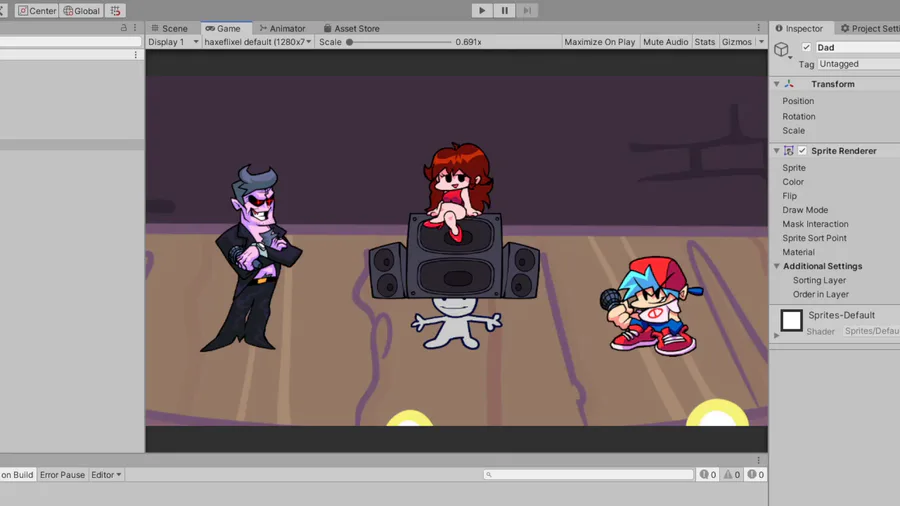The image size is (900, 506).
Task: Switch to the Scene tab
Action: [x=169, y=28]
